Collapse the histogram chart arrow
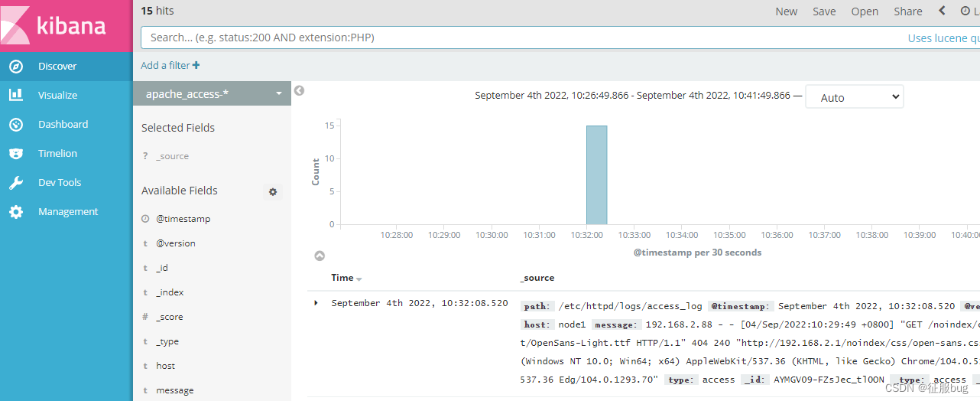This screenshot has height=401, width=980. (x=320, y=256)
